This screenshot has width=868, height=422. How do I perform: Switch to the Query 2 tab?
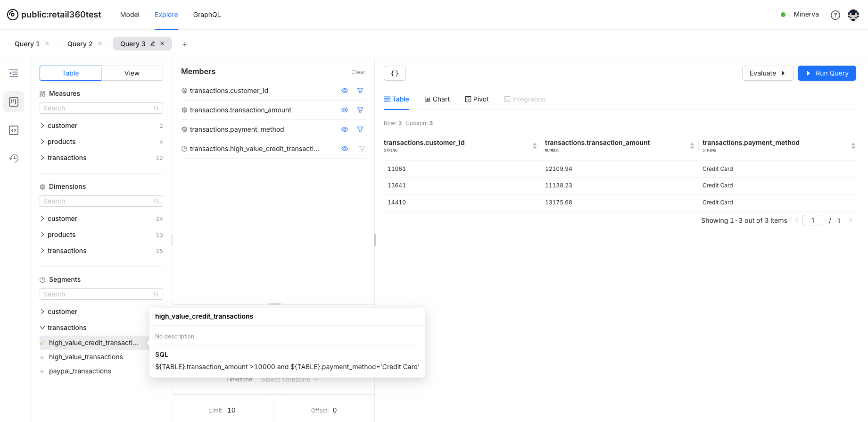(x=80, y=44)
